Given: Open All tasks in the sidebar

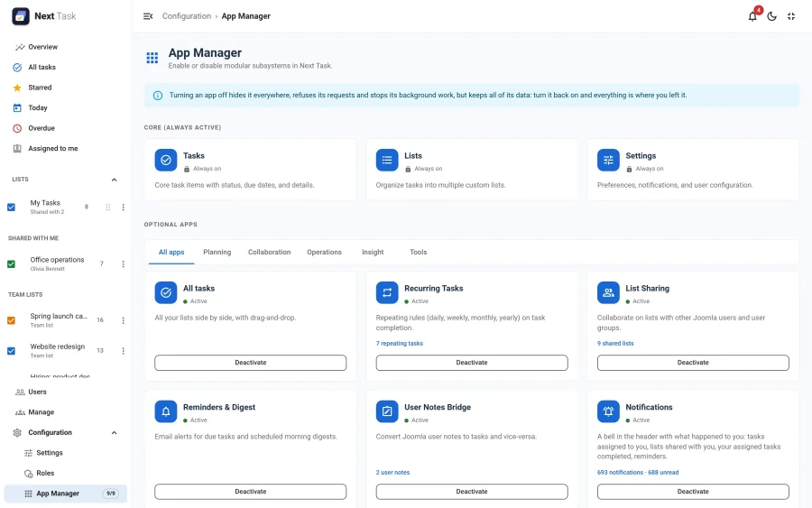Looking at the screenshot, I should 65,68.
